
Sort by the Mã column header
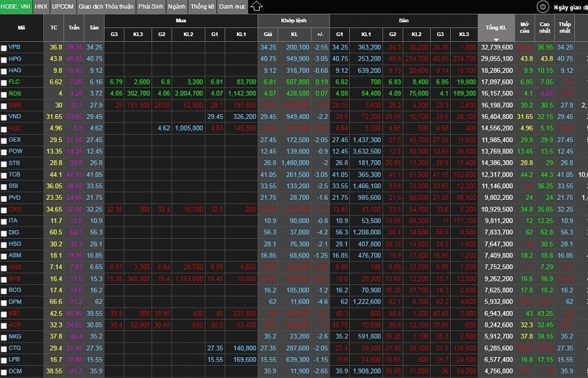coord(21,27)
